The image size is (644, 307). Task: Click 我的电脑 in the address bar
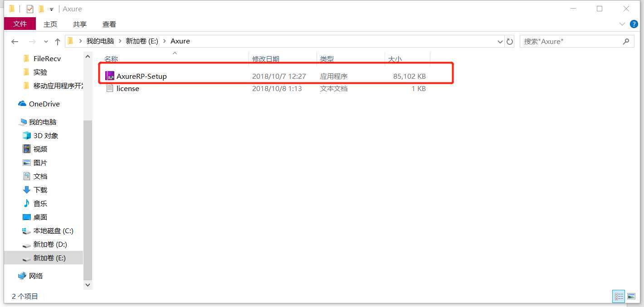click(100, 41)
